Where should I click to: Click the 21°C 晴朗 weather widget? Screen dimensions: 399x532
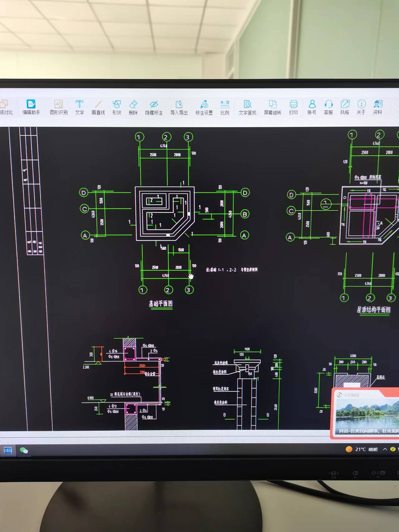click(x=362, y=449)
